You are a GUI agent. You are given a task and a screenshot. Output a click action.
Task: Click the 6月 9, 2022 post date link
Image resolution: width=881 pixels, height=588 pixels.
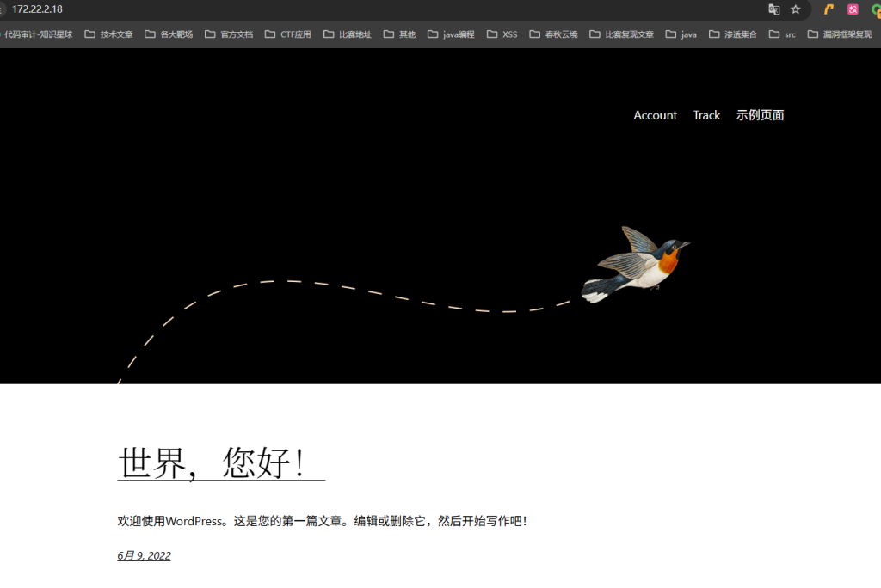pos(144,556)
